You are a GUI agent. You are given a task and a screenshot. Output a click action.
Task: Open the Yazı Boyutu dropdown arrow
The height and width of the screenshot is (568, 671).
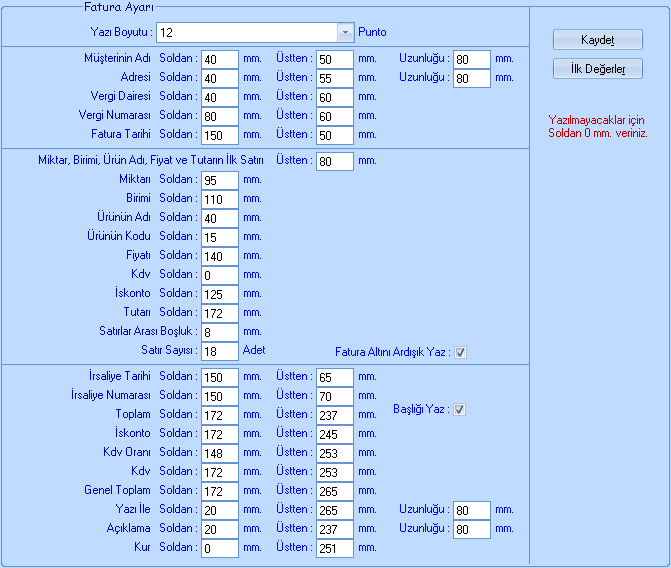(x=345, y=33)
